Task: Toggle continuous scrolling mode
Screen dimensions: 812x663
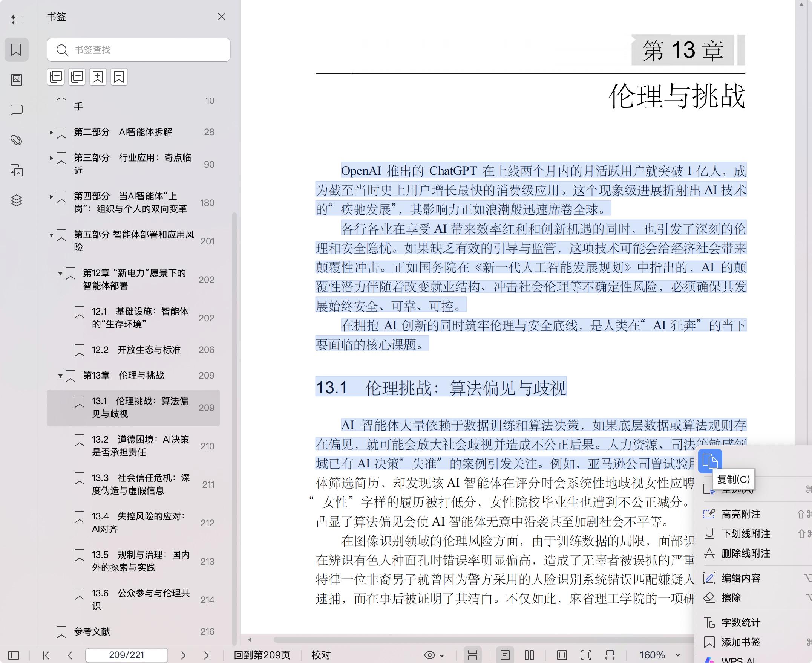Action: tap(473, 655)
